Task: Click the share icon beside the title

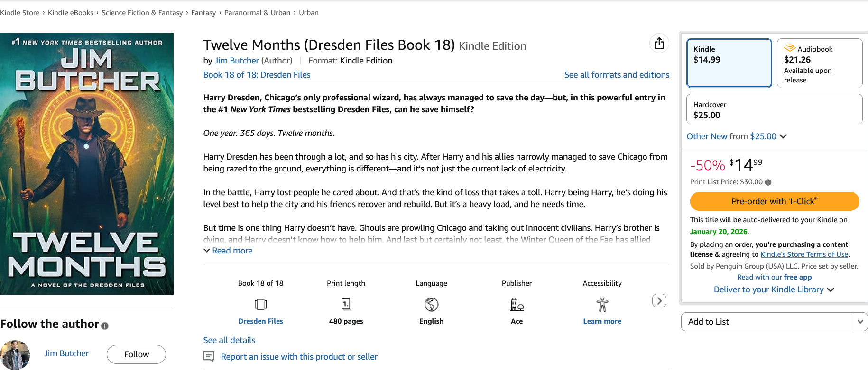Action: click(x=659, y=44)
